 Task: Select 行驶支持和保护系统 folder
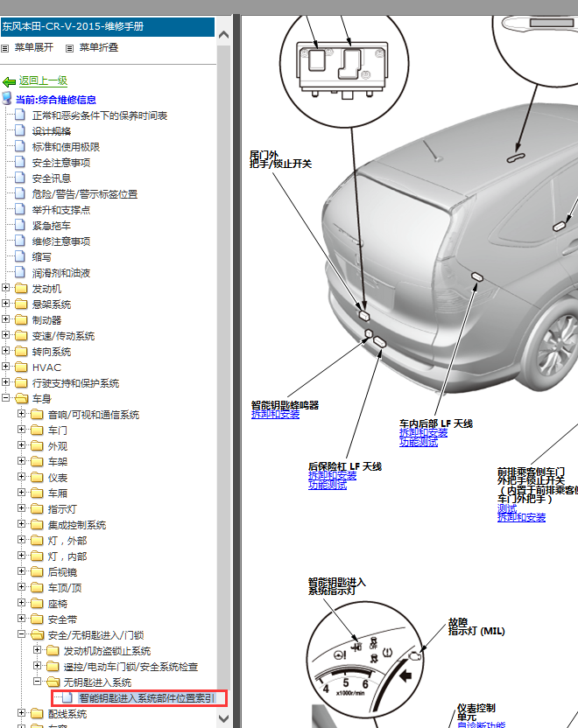pos(75,383)
